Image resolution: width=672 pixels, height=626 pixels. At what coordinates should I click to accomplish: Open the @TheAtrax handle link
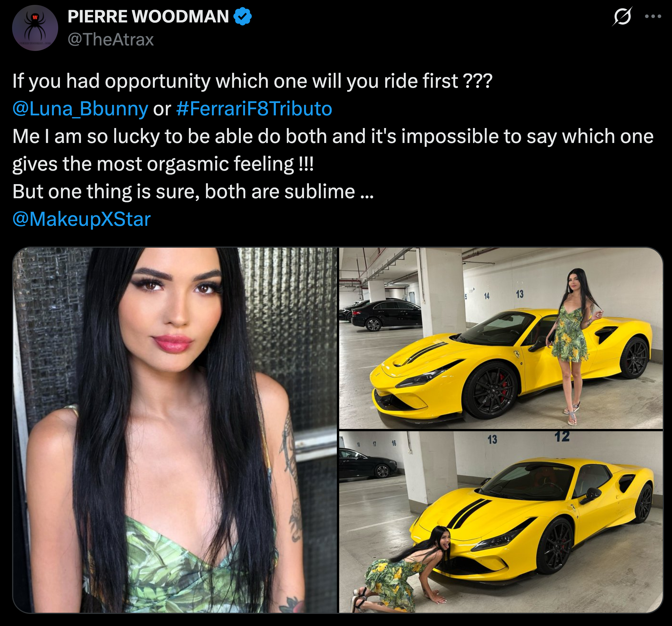pos(111,39)
